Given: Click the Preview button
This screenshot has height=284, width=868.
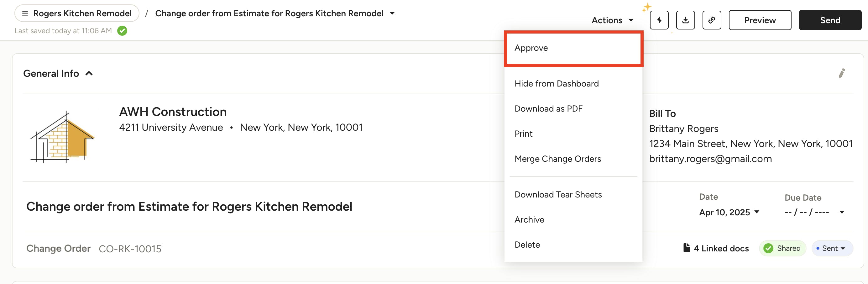Looking at the screenshot, I should (760, 20).
